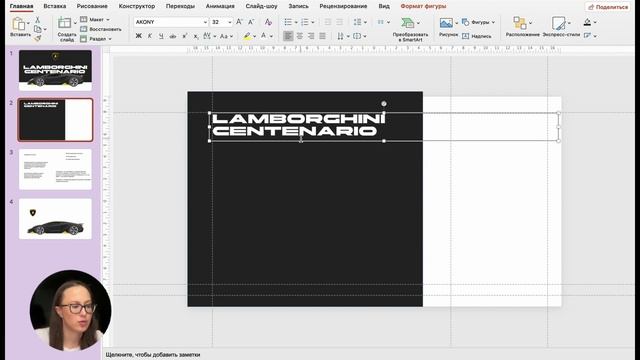Open the Формат фигуры tab
Viewport: 640px width, 360px height.
[423, 6]
